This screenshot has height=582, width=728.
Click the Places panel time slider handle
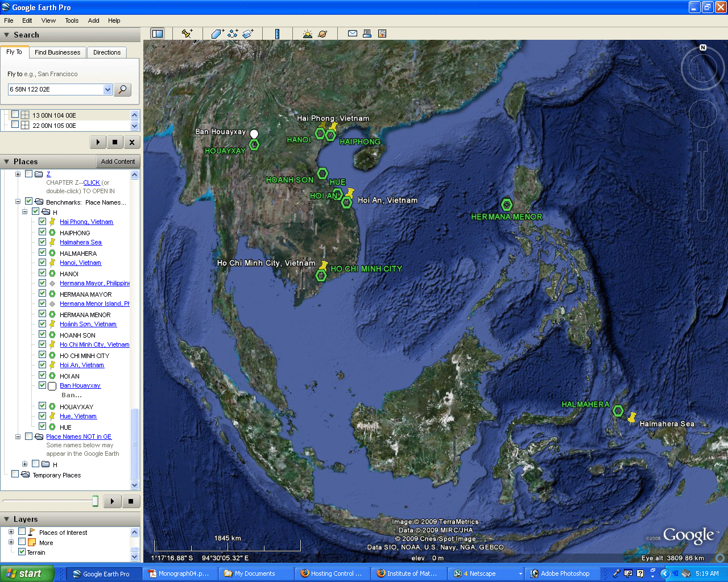pos(95,501)
